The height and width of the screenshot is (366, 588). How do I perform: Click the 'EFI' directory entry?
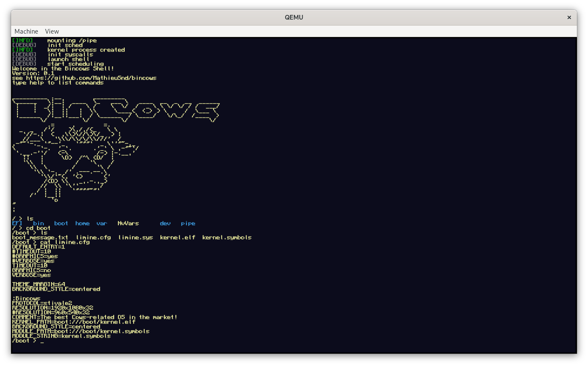[17, 223]
